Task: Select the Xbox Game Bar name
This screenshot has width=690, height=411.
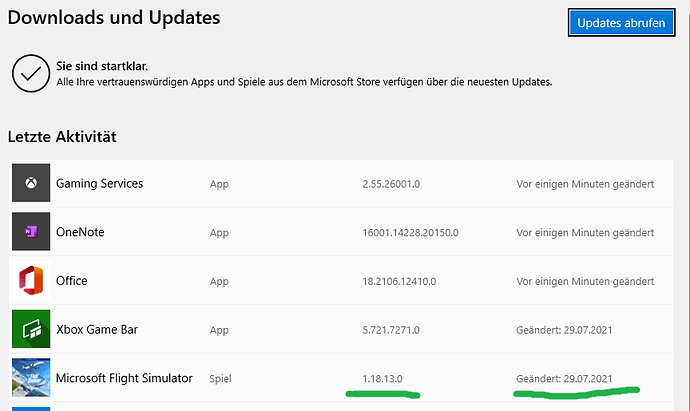Action: 97,330
